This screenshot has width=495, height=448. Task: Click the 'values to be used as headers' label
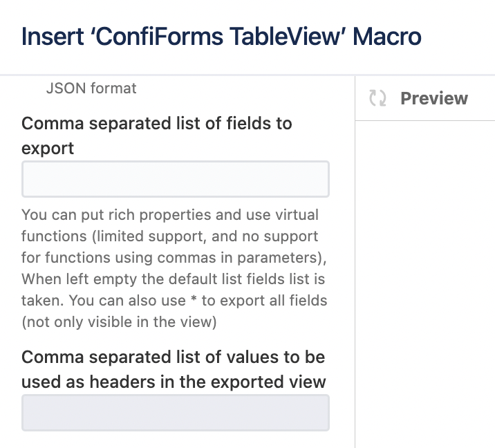[x=174, y=369]
